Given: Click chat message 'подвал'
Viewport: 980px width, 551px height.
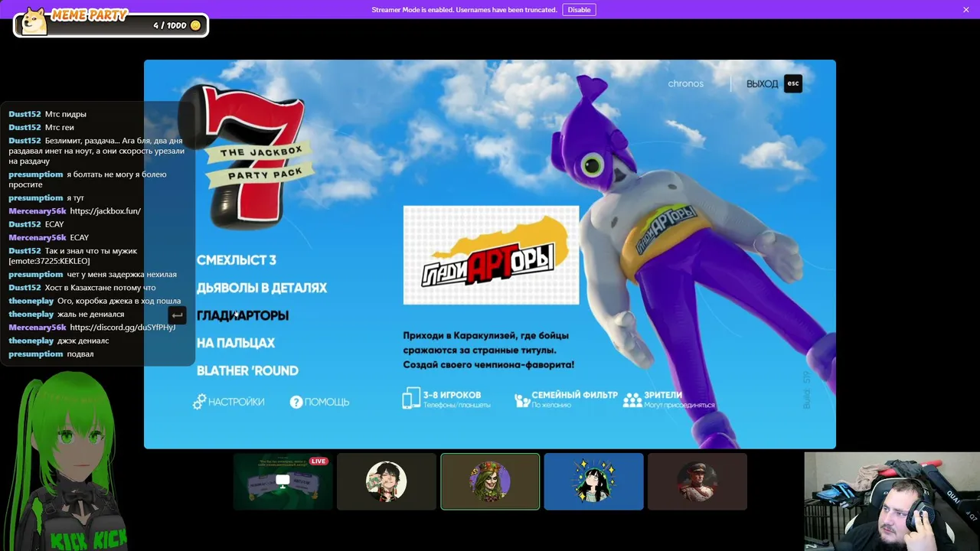Looking at the screenshot, I should click(80, 354).
